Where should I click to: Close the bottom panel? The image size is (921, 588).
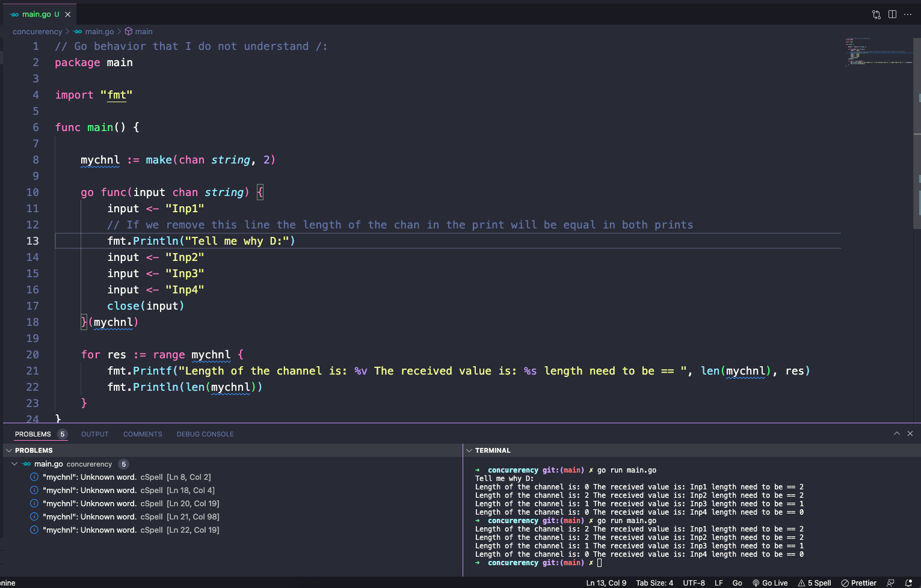point(910,433)
